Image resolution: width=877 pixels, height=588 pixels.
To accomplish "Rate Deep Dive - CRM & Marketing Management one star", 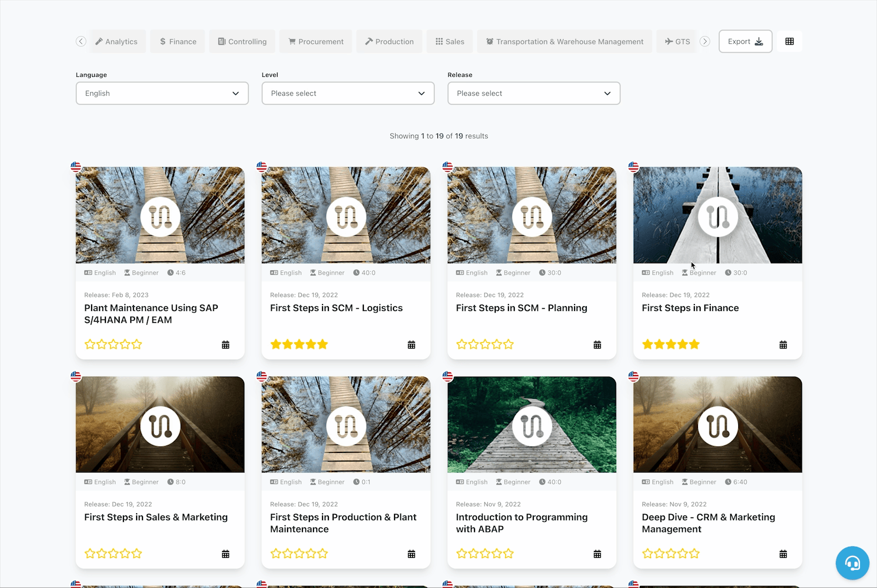I will (648, 554).
